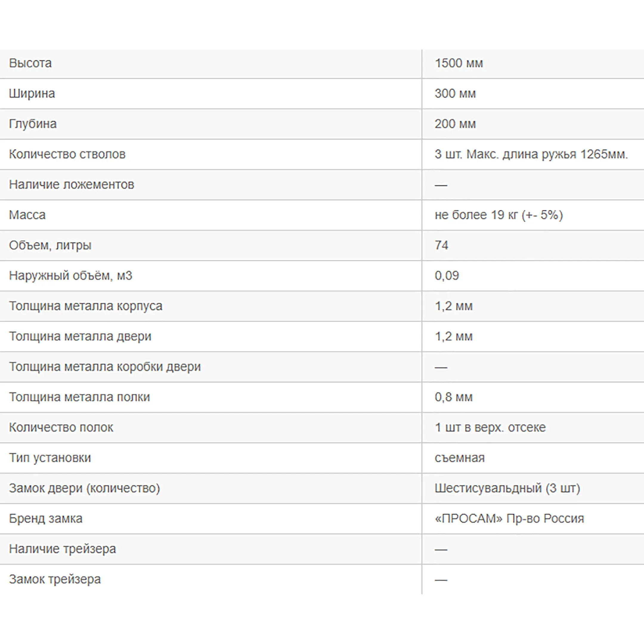The height and width of the screenshot is (644, 644).
Task: Click the 300 мм width value
Action: pos(455,94)
